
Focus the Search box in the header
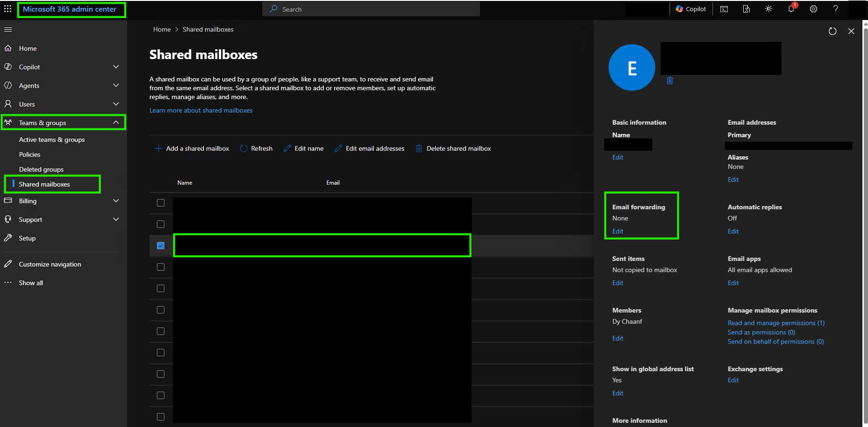[x=371, y=9]
